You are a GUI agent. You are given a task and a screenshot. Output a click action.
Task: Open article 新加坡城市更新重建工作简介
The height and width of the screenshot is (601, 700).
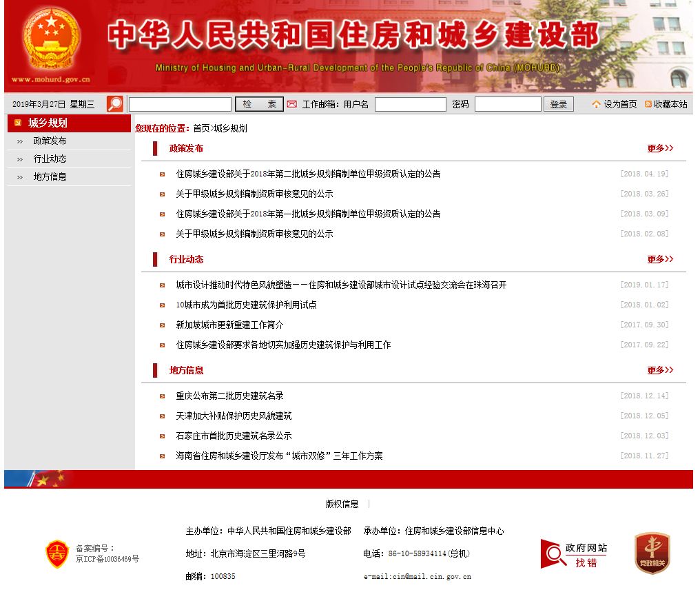coord(229,325)
